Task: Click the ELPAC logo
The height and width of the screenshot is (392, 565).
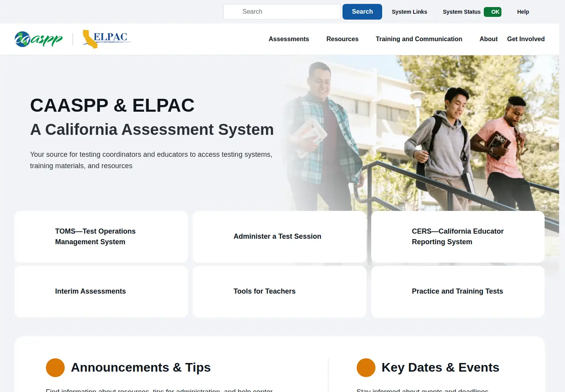Action: coord(106,39)
